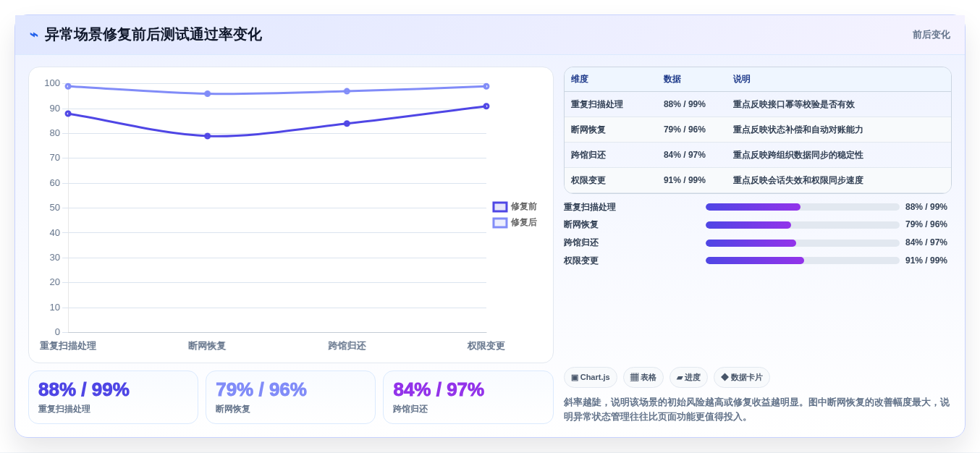Click table value 79% / 96%

[x=685, y=130]
